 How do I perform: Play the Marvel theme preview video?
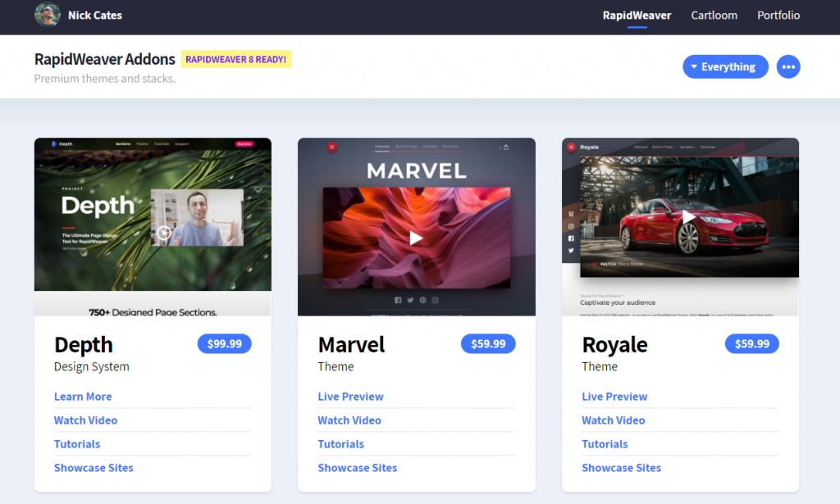416,238
